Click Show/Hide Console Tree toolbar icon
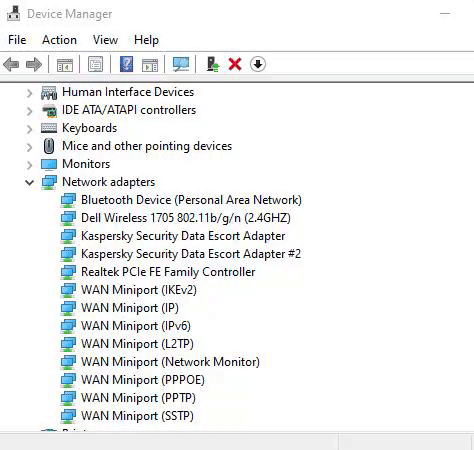This screenshot has width=474, height=450. pos(65,64)
